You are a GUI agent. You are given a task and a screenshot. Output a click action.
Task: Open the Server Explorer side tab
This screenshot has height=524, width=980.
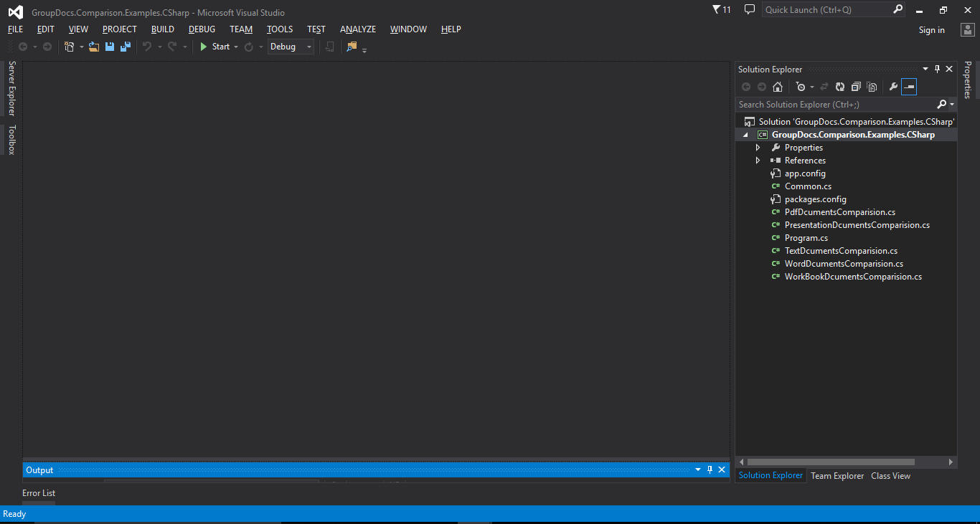[11, 88]
